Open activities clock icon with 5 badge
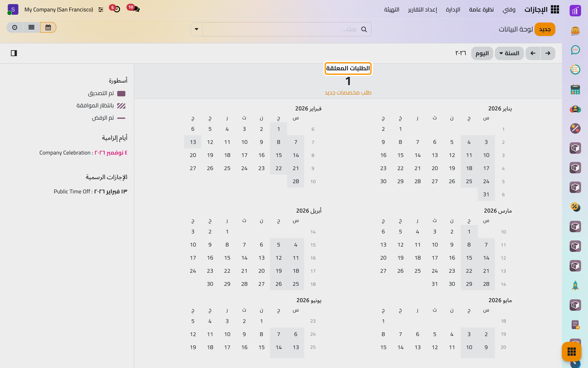Viewport: 588px width, 368px height. 115,8
